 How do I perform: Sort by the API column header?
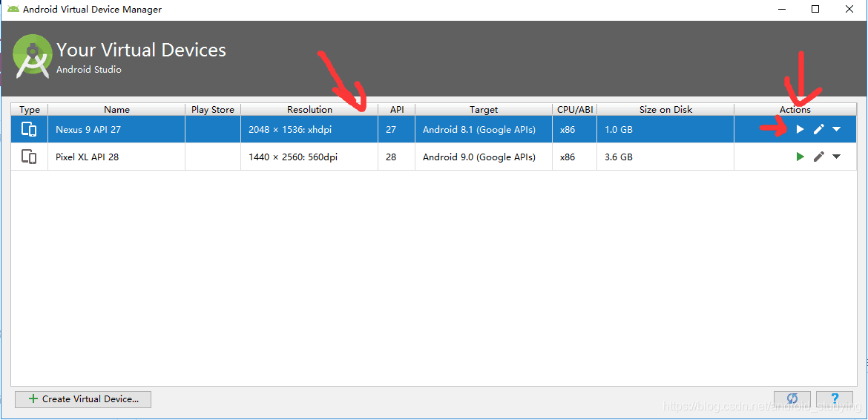click(396, 110)
